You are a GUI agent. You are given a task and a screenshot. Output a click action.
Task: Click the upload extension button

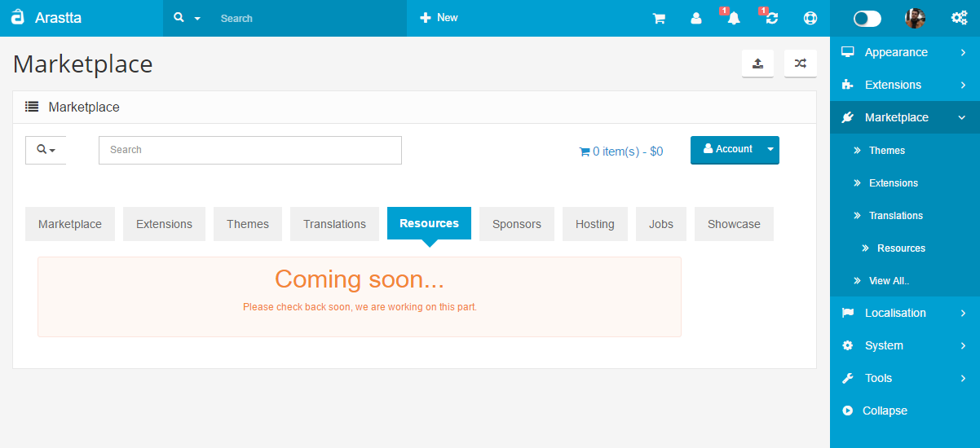(757, 64)
